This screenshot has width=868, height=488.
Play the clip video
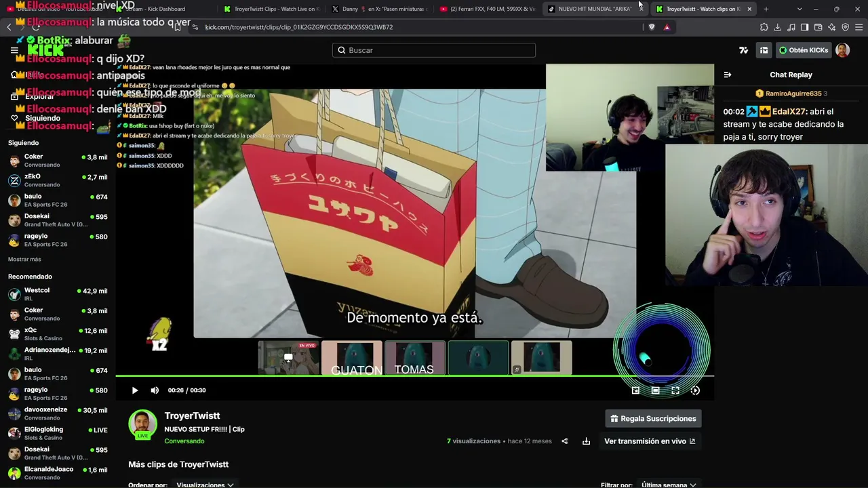pos(134,390)
